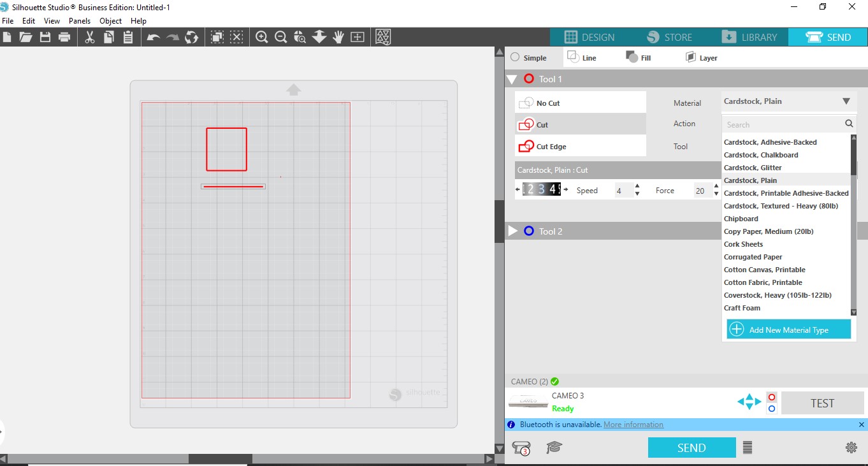Click the blue arrow blade position control
Viewport: 868px width, 466px height.
coord(749,402)
